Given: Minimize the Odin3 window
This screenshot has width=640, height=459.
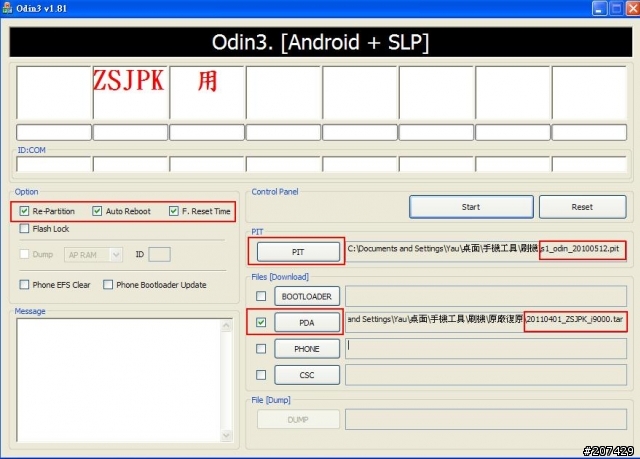Looking at the screenshot, I should click(599, 8).
